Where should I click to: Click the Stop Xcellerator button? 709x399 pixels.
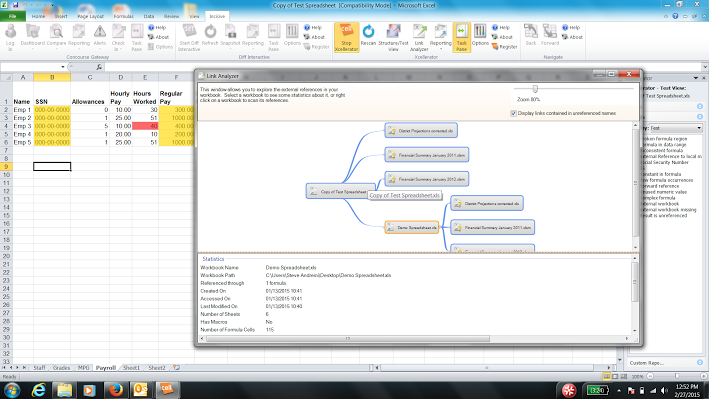click(x=346, y=38)
